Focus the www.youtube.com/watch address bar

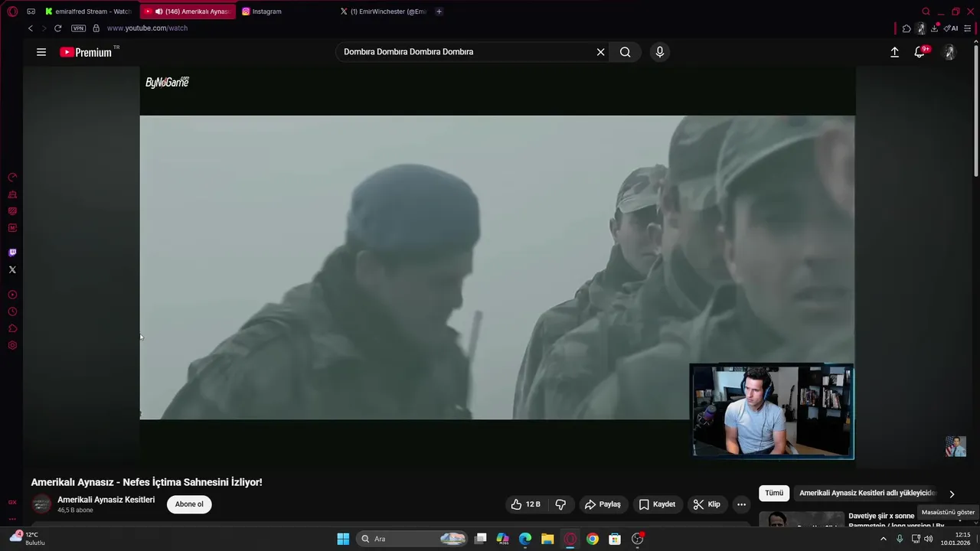[147, 28]
